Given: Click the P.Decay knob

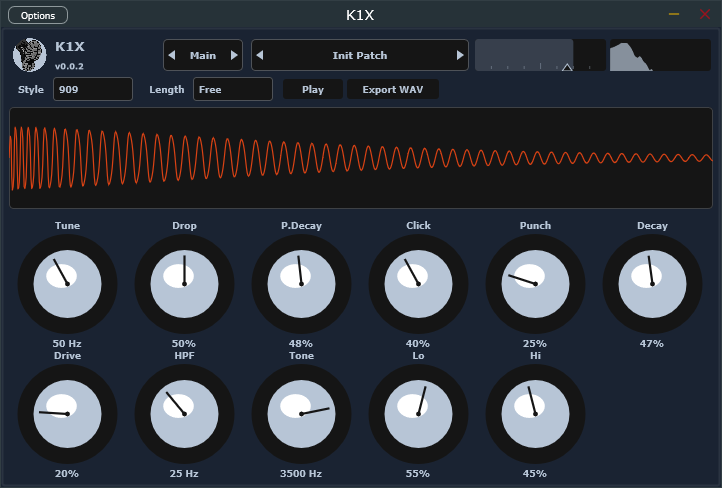Looking at the screenshot, I should point(301,284).
